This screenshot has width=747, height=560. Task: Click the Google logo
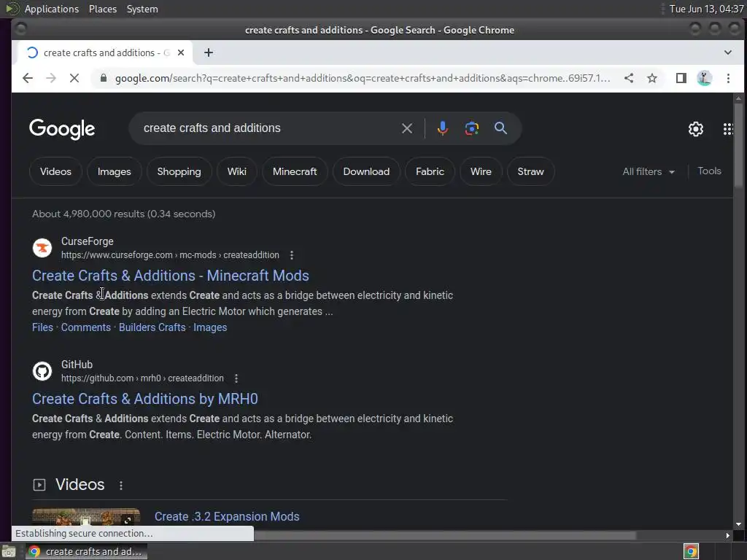click(x=62, y=129)
